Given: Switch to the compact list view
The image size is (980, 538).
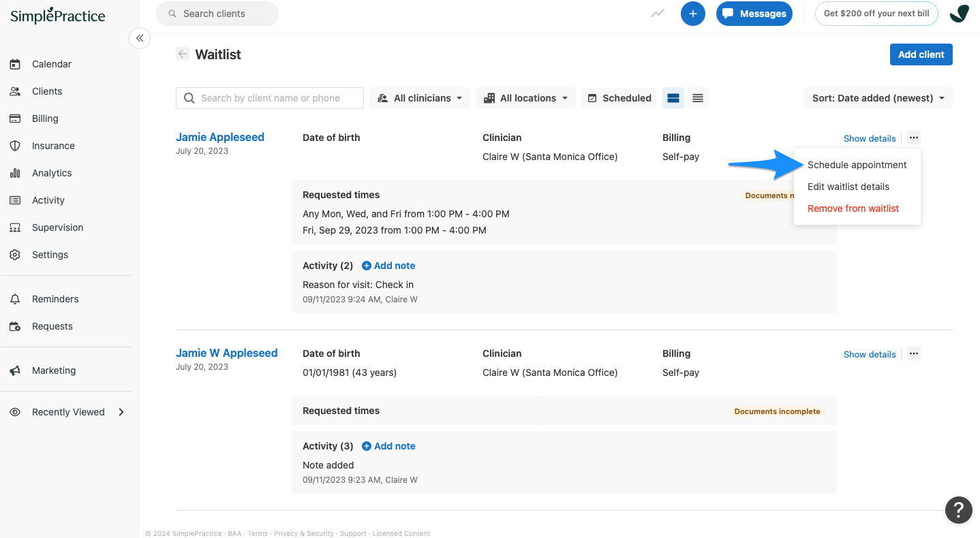Looking at the screenshot, I should tap(698, 98).
